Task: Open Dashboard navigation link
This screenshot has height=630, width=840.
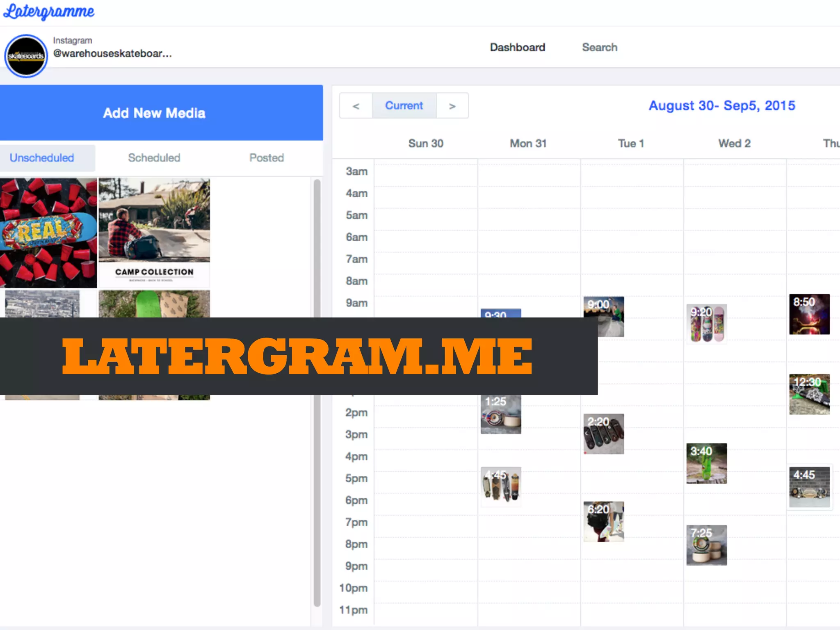Action: click(517, 48)
